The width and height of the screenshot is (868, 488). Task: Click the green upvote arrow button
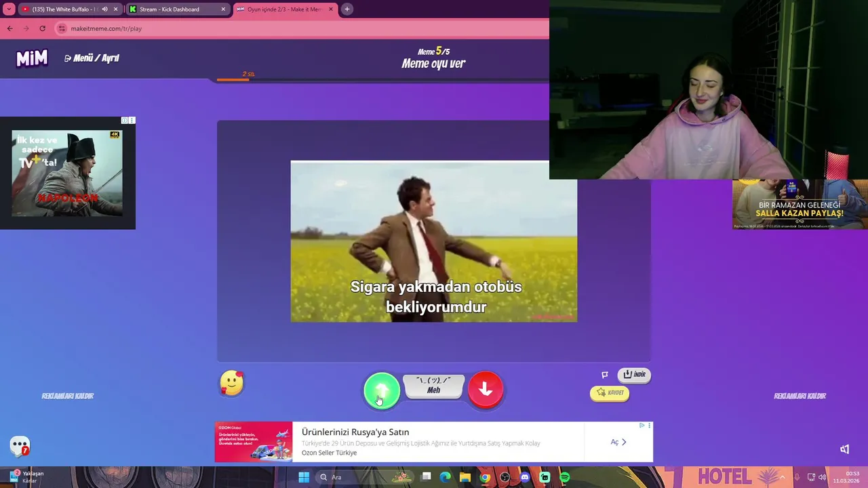[382, 390]
